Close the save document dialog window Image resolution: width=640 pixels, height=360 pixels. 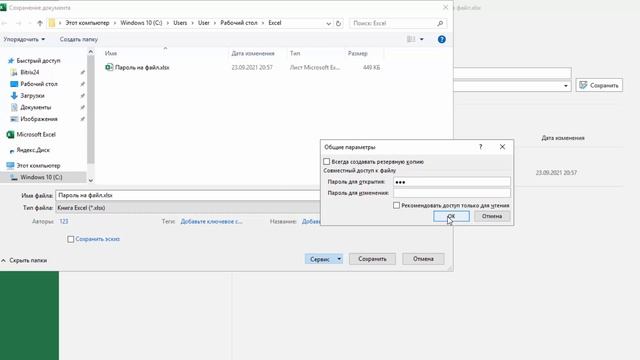pos(445,7)
